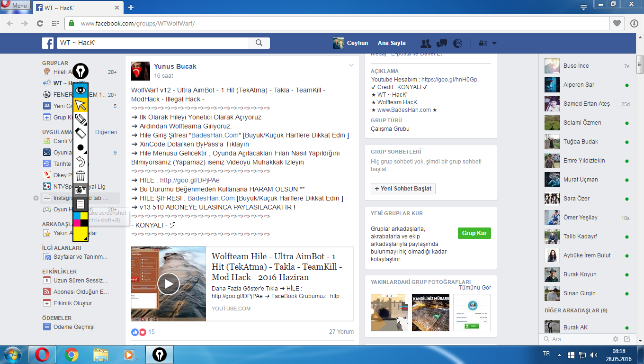Select the arrow pointer tool in overlay toolbar

80,104
